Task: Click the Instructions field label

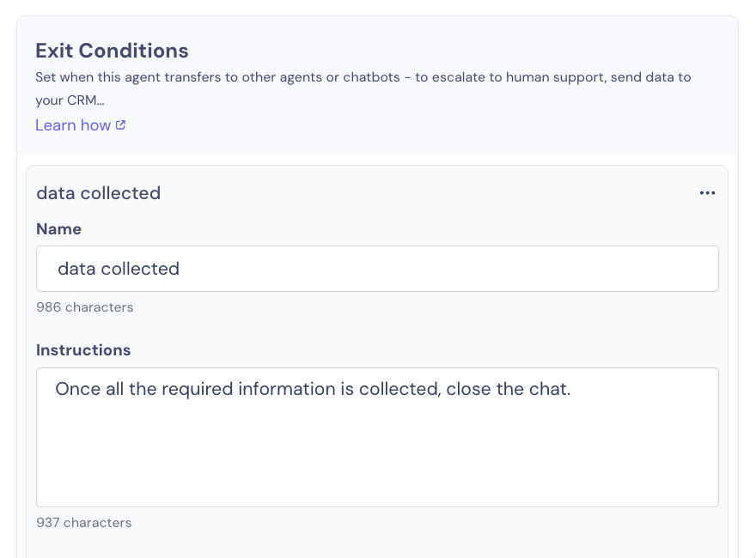Action: click(x=83, y=350)
